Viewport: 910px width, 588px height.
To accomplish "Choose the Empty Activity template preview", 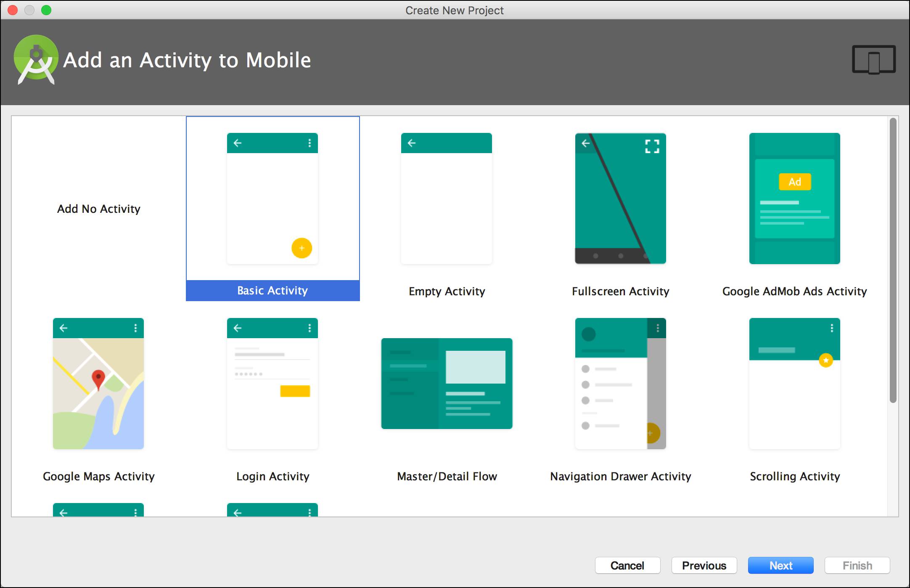I will (x=447, y=199).
